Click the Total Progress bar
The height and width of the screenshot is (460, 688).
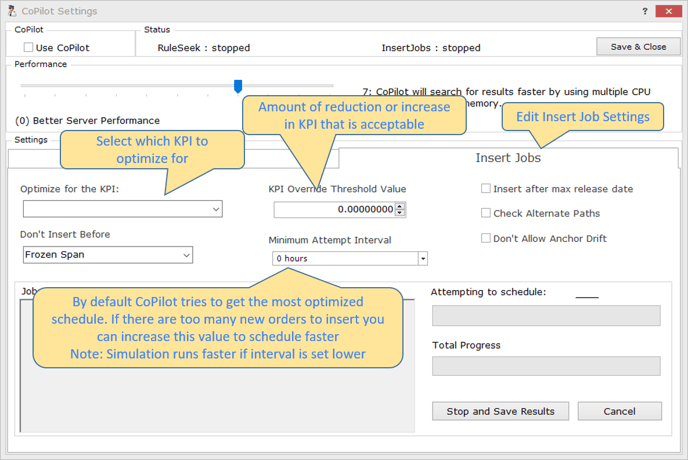click(x=546, y=366)
